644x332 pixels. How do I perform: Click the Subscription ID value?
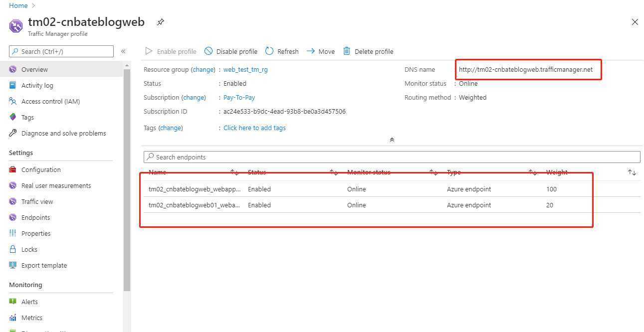click(x=284, y=112)
